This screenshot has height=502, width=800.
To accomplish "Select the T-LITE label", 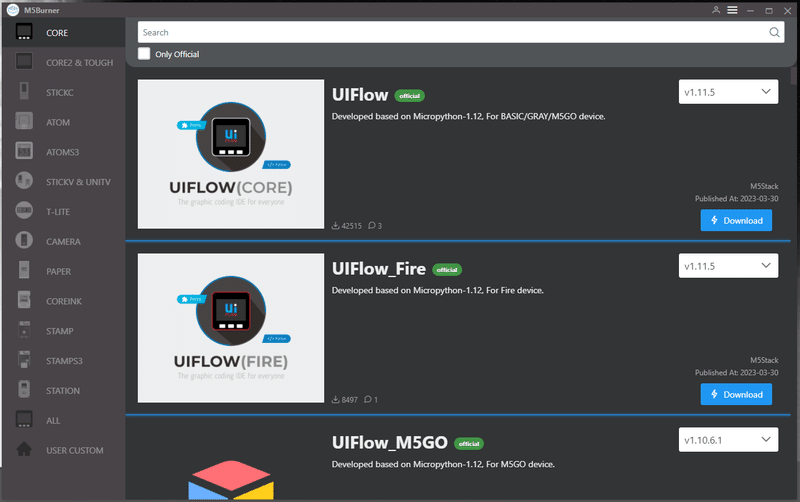I will pyautogui.click(x=58, y=212).
